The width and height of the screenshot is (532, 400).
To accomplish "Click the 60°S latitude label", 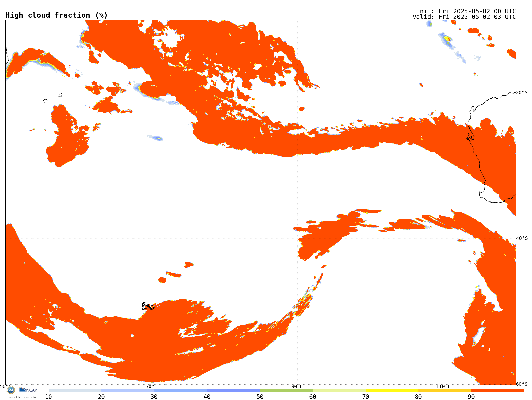I will tap(522, 384).
